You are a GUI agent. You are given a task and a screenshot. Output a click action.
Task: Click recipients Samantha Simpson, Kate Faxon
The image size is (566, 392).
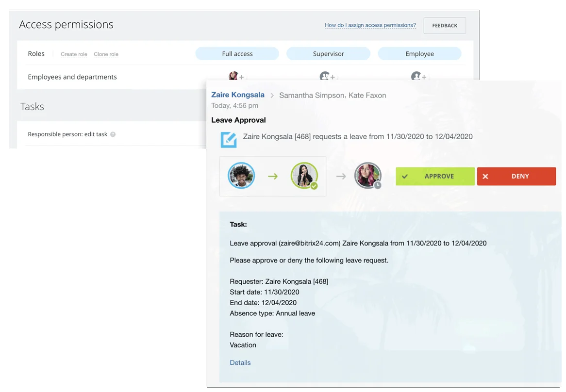coord(333,95)
